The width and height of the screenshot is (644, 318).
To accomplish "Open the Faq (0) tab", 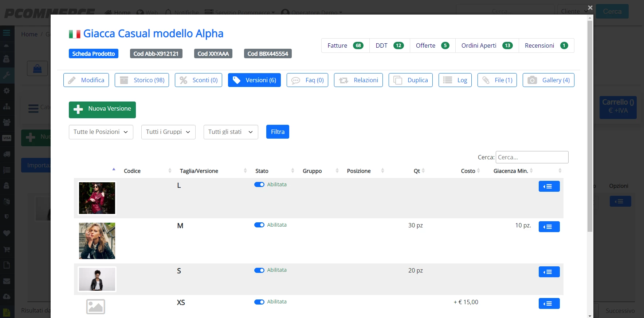I will coord(307,80).
